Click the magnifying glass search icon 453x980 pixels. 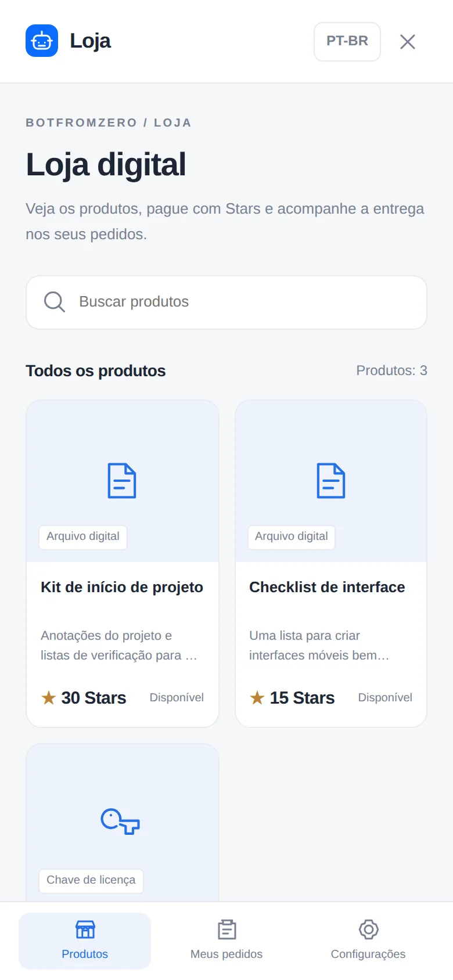[x=55, y=302]
